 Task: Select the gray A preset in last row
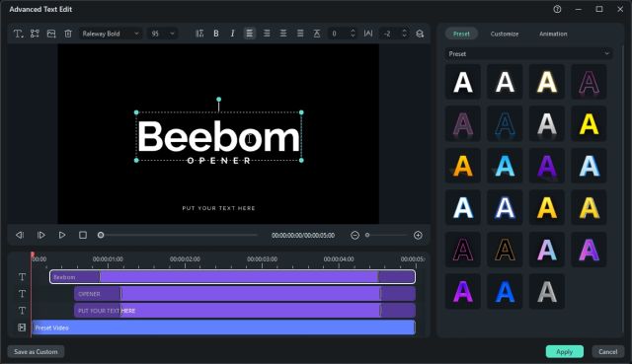pos(546,291)
